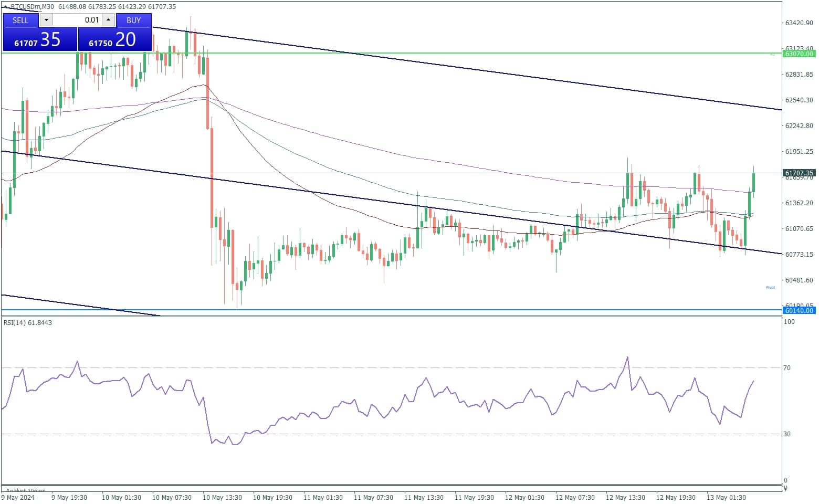Click the 11 May 01:30 time axis label
Screen dimensions: 819x504
click(x=323, y=498)
